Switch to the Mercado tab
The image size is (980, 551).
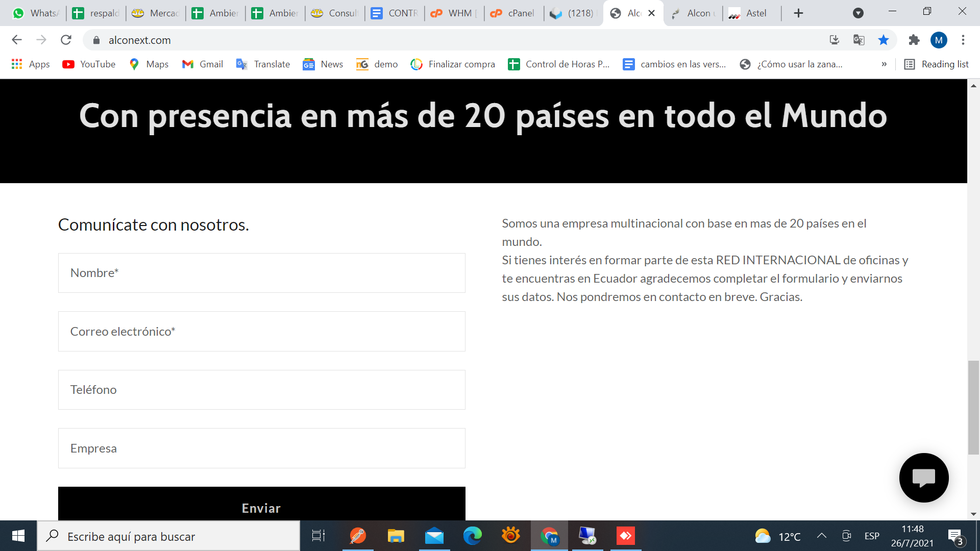[x=156, y=13]
